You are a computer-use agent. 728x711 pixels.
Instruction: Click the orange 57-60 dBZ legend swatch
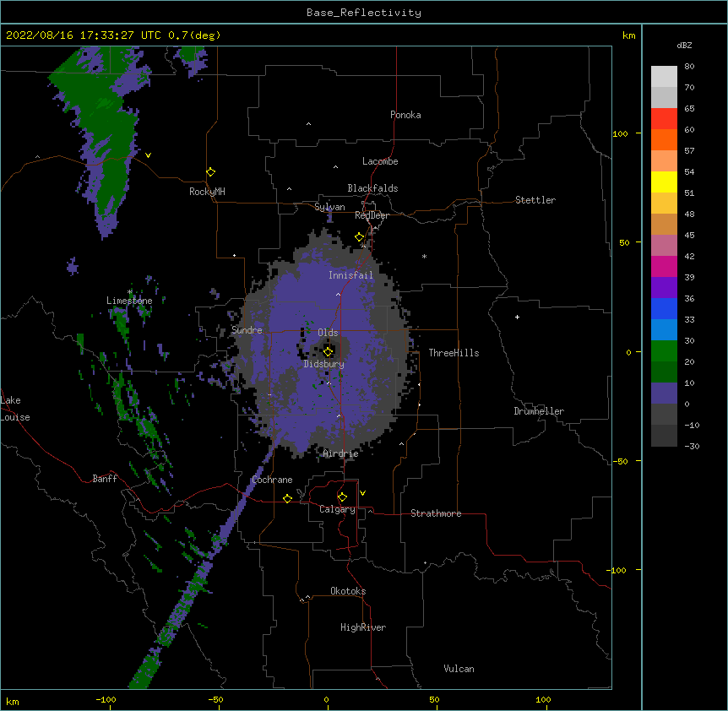pyautogui.click(x=664, y=139)
